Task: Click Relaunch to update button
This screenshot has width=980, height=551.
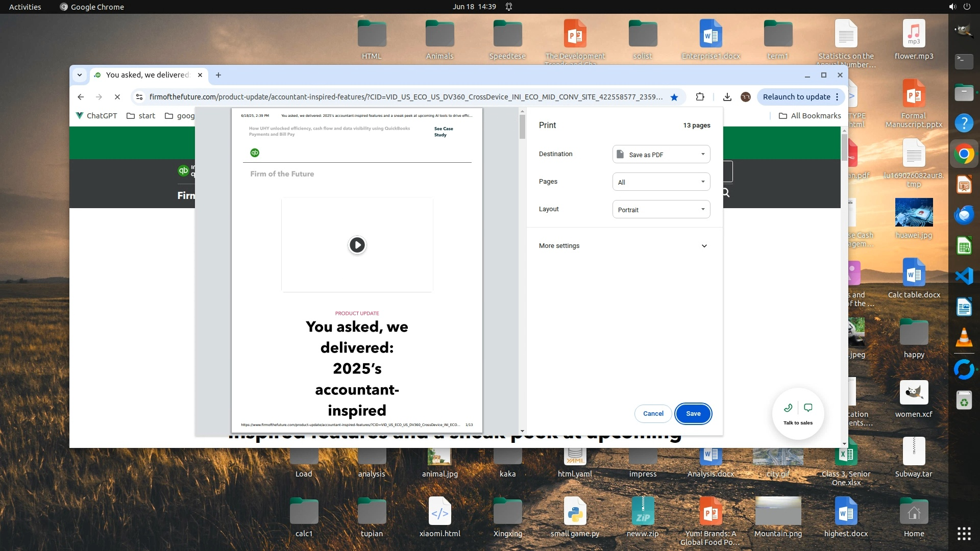Action: pyautogui.click(x=796, y=97)
